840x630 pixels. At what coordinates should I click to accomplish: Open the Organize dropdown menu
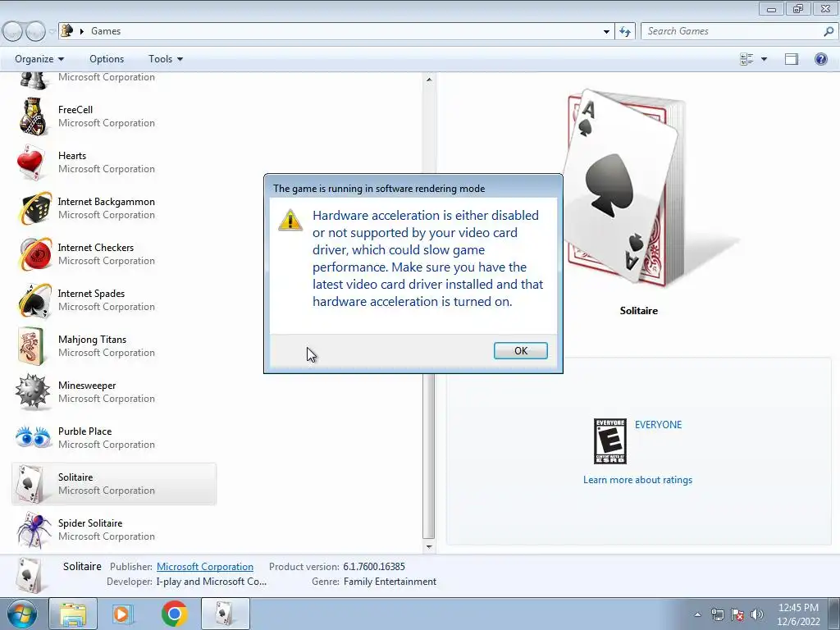click(39, 59)
